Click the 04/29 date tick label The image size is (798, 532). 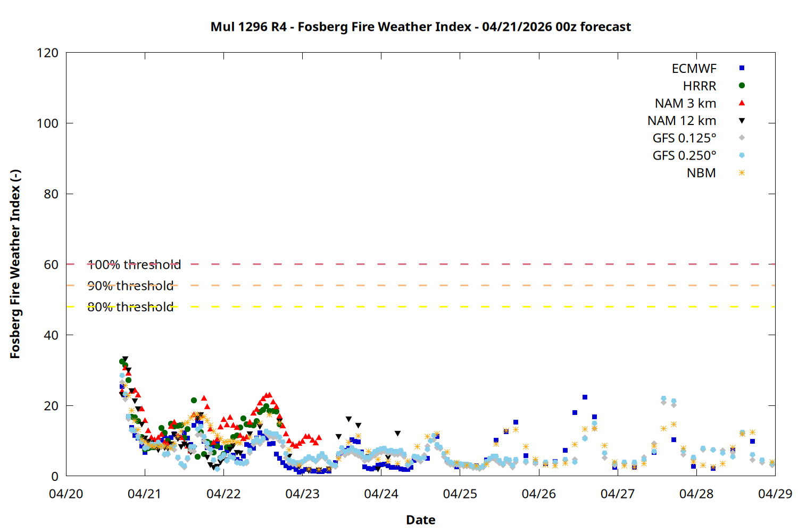(x=775, y=494)
